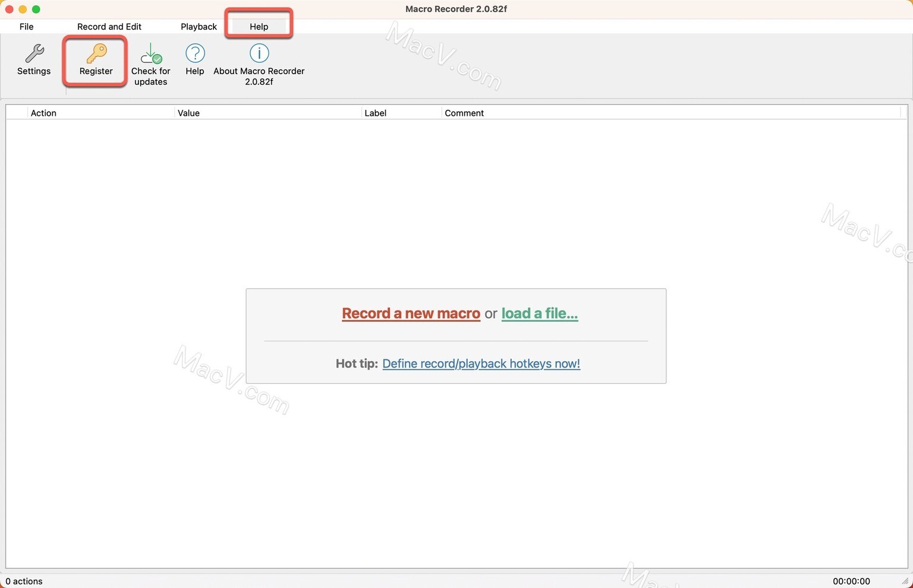913x588 pixels.
Task: Click the load a file link
Action: (x=540, y=314)
